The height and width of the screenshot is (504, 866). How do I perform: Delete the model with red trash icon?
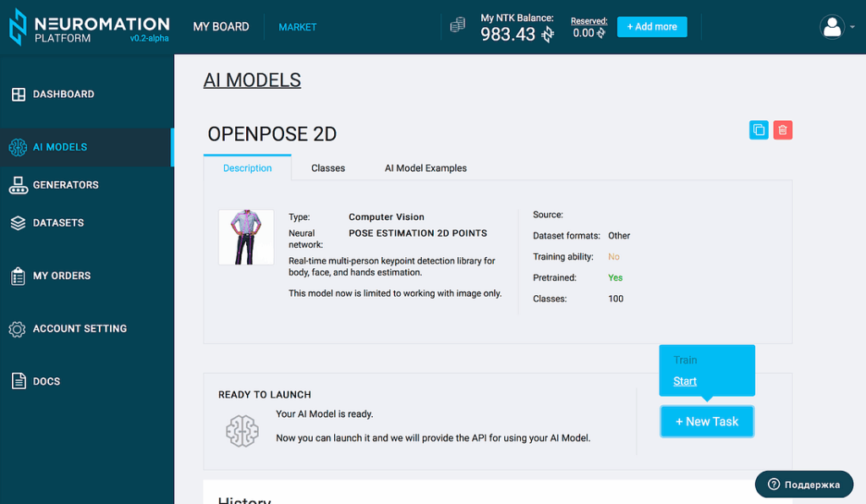point(782,129)
